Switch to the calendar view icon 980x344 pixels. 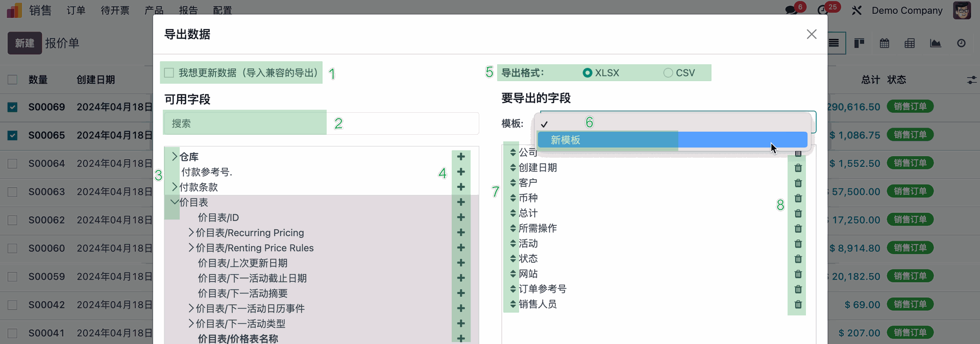(x=884, y=43)
